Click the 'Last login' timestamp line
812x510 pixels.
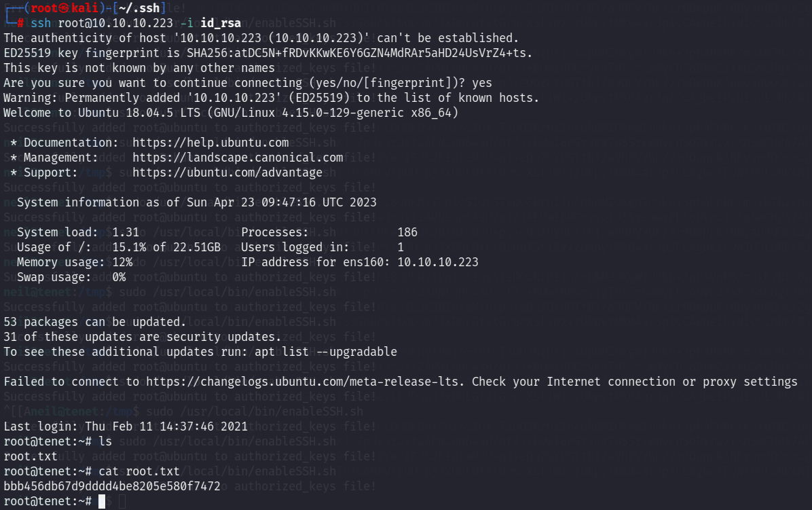[x=126, y=426]
